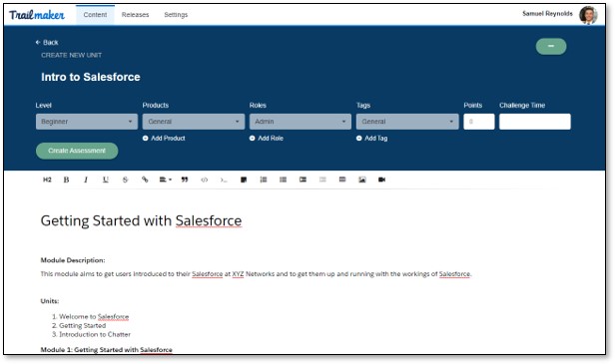
Task: Click the CREATE NEW UNIT label
Action: (72, 55)
